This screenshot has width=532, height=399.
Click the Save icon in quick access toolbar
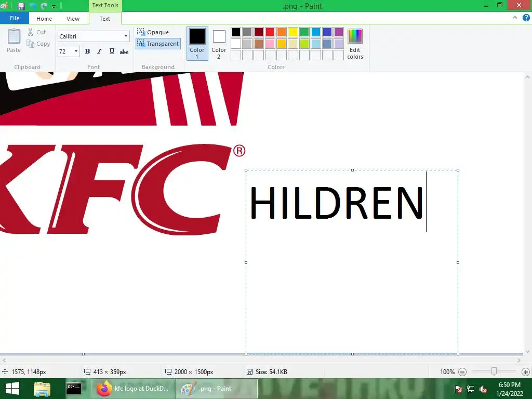point(21,6)
